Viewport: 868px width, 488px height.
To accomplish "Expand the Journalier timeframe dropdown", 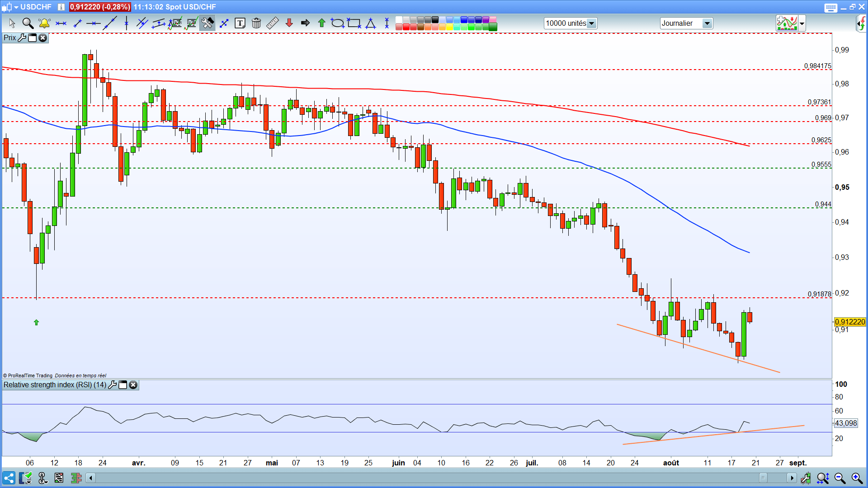I will point(707,23).
